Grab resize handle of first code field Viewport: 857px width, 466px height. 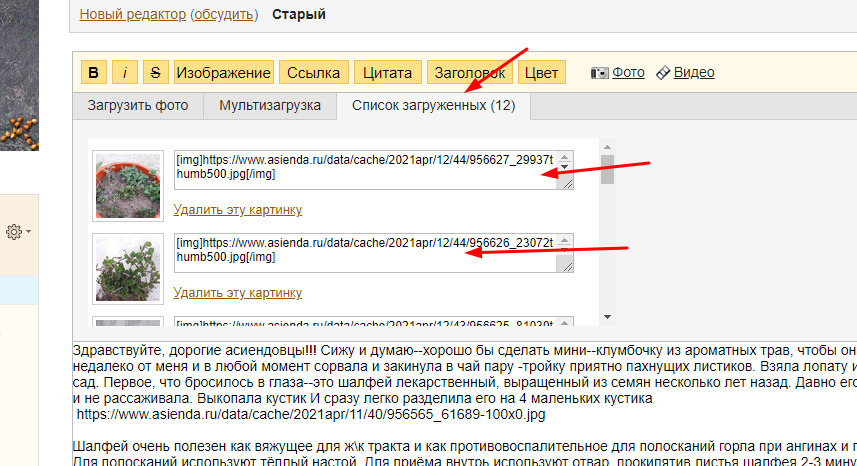tap(567, 184)
